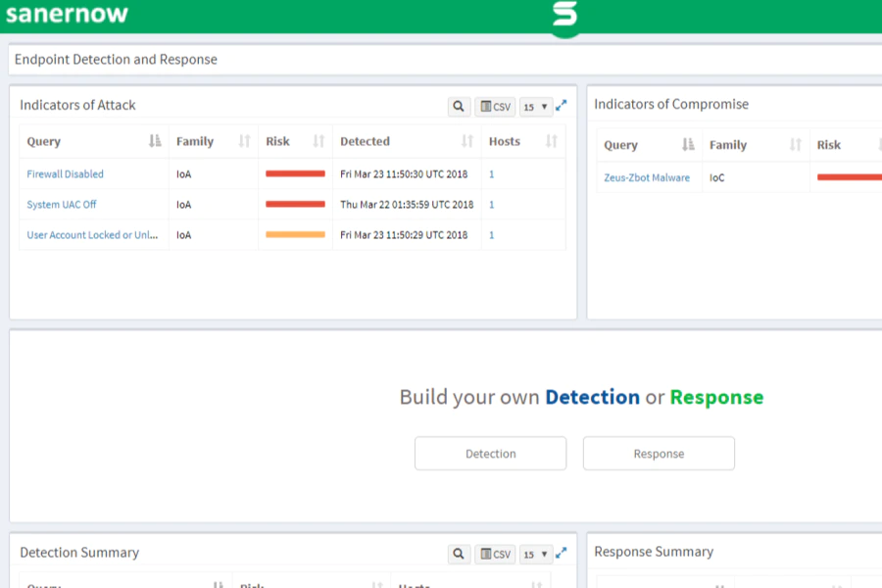Image resolution: width=882 pixels, height=588 pixels.
Task: Export Detection Summary as CSV
Action: point(495,554)
